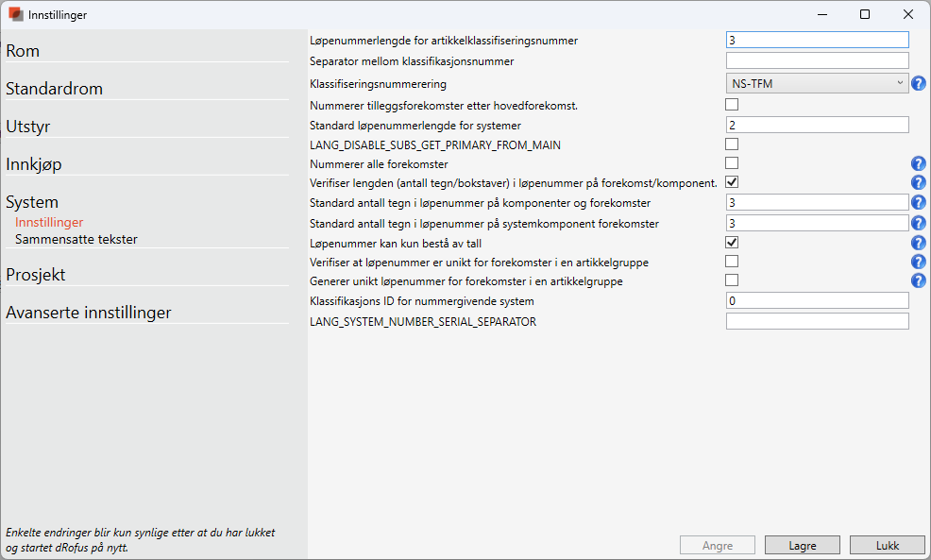Viewport: 931px width, 560px height.
Task: Expand Avanserte innstillinger in sidebar
Action: (89, 313)
